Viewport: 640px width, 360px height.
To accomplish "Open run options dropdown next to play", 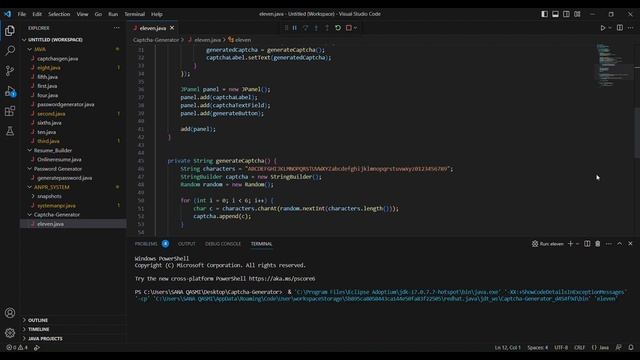I will (x=610, y=28).
